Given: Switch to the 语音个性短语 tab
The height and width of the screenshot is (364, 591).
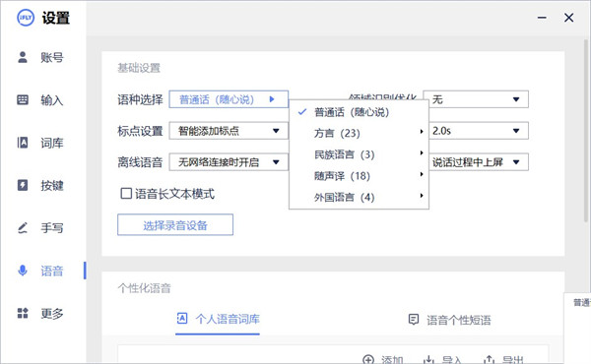Looking at the screenshot, I should [x=450, y=320].
